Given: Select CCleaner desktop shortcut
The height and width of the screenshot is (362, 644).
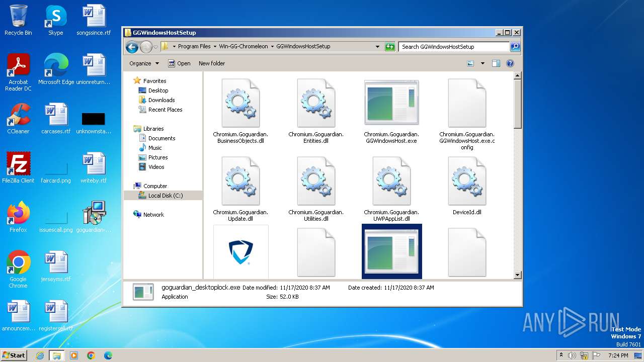Looking at the screenshot, I should pyautogui.click(x=18, y=119).
